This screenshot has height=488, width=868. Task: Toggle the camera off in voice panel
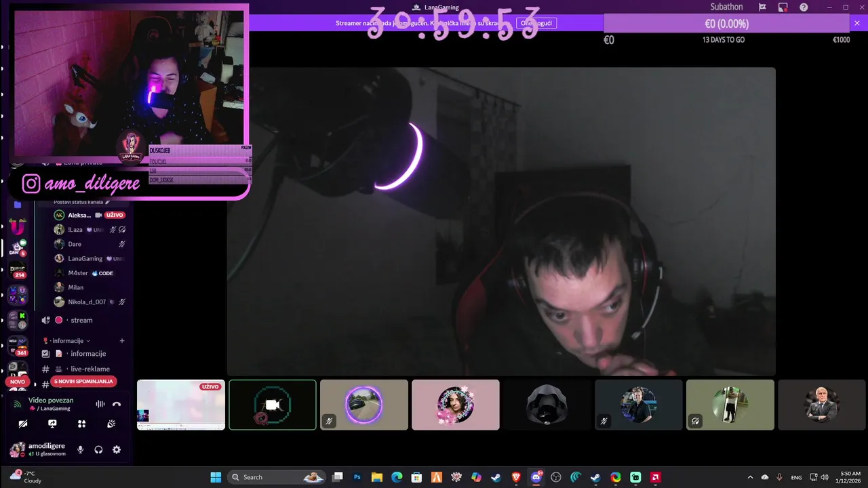pyautogui.click(x=23, y=424)
